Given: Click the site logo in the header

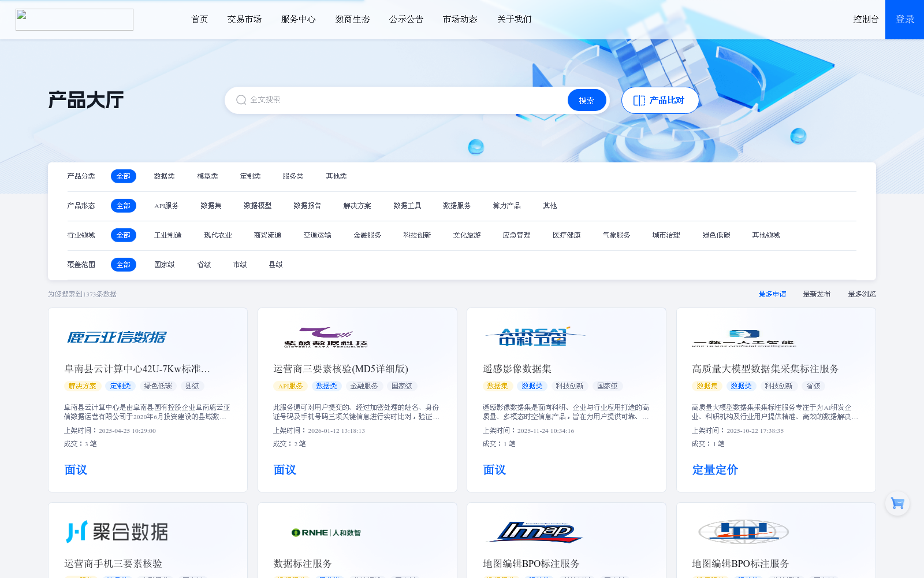Looking at the screenshot, I should [x=74, y=20].
